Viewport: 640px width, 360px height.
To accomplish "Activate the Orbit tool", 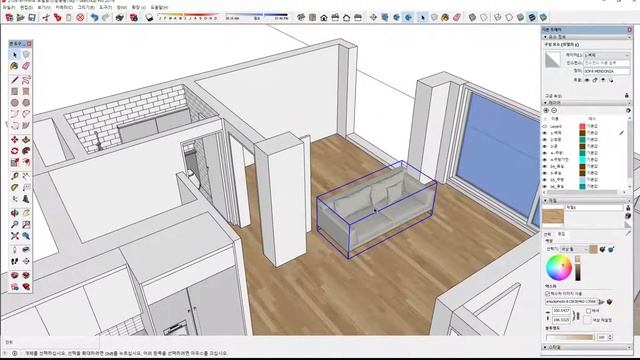I will tap(15, 213).
